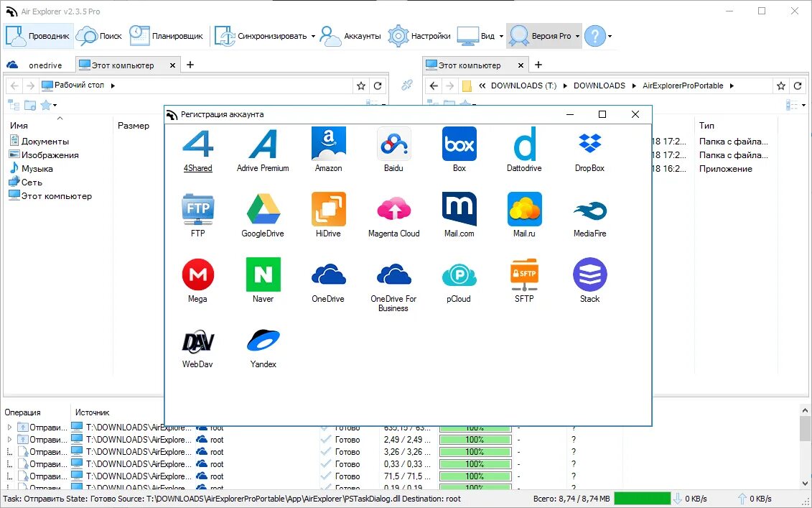Open the Документы folder

(x=39, y=141)
